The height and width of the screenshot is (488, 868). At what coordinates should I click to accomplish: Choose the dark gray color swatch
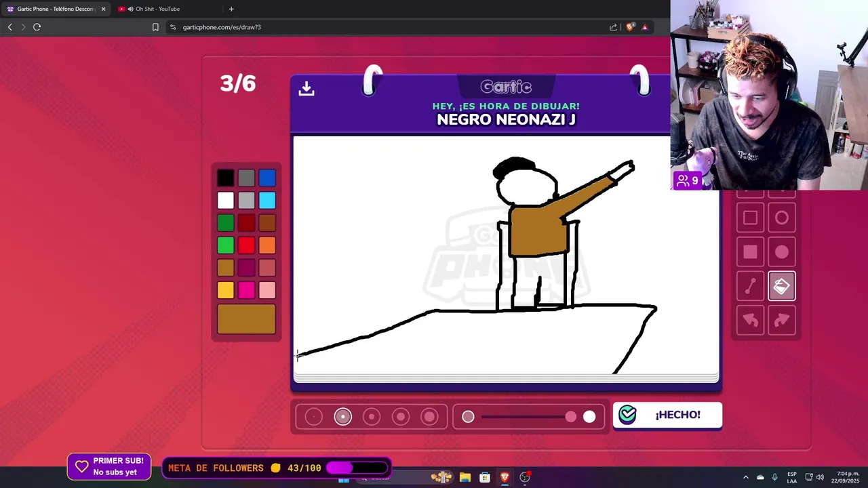tap(246, 178)
